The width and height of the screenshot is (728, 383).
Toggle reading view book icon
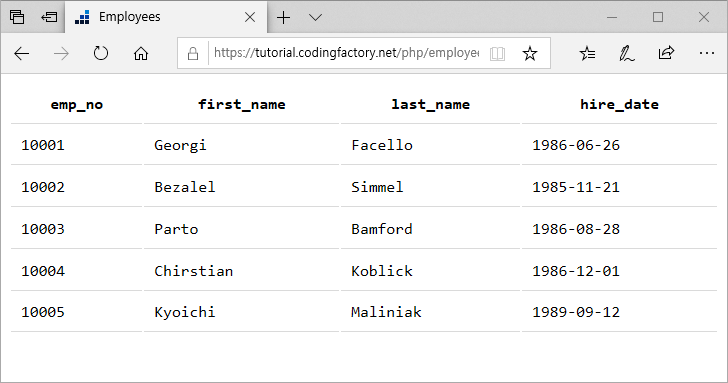[497, 53]
